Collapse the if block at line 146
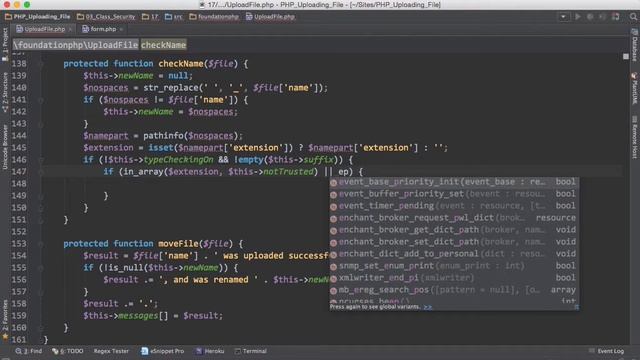Image resolution: width=640 pixels, height=360 pixels. click(x=41, y=160)
